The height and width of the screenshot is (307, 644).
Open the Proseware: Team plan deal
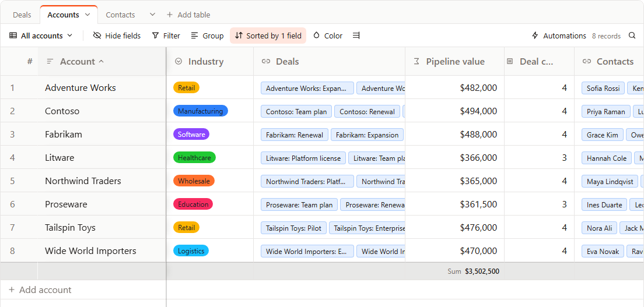point(299,205)
